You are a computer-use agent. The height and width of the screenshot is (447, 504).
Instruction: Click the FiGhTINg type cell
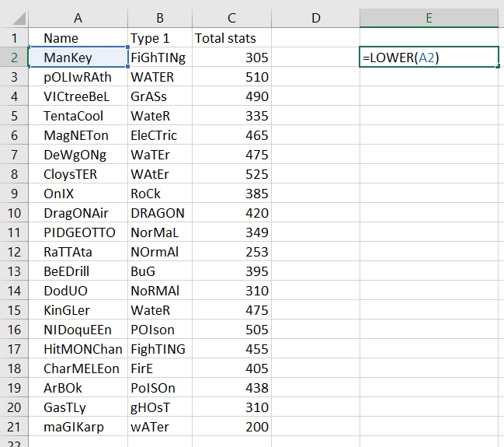point(160,58)
